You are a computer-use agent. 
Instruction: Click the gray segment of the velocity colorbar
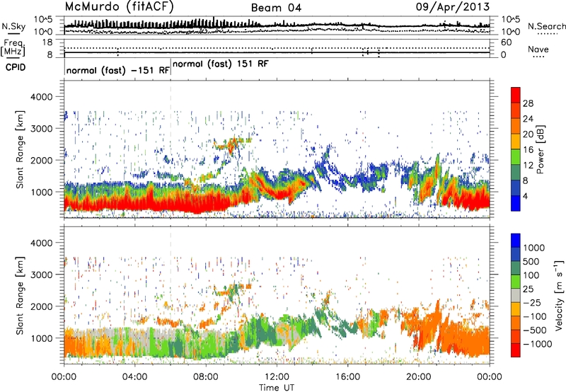[516, 295]
